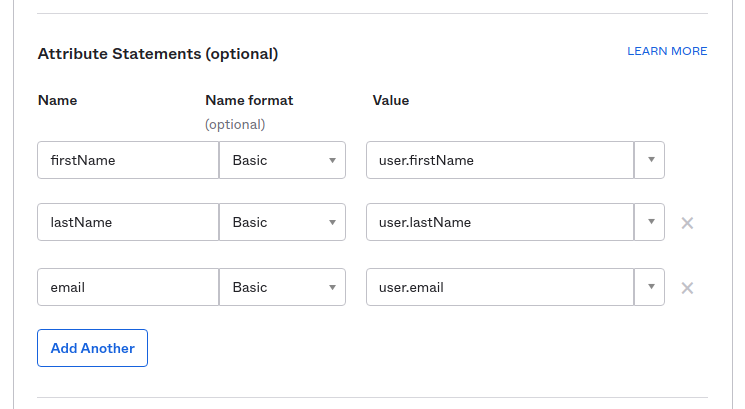The width and height of the screenshot is (745, 409).
Task: Click the Attribute Statements (optional) heading
Action: (157, 53)
